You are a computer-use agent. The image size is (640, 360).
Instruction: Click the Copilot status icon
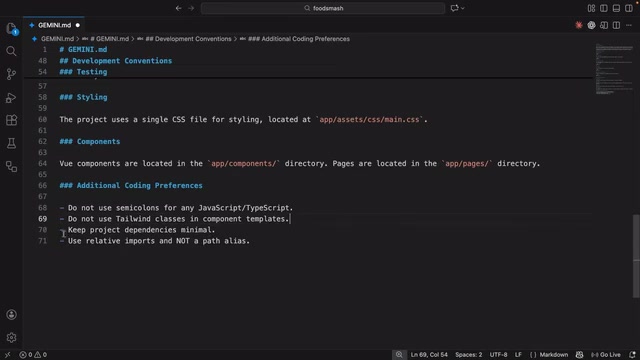(x=579, y=355)
